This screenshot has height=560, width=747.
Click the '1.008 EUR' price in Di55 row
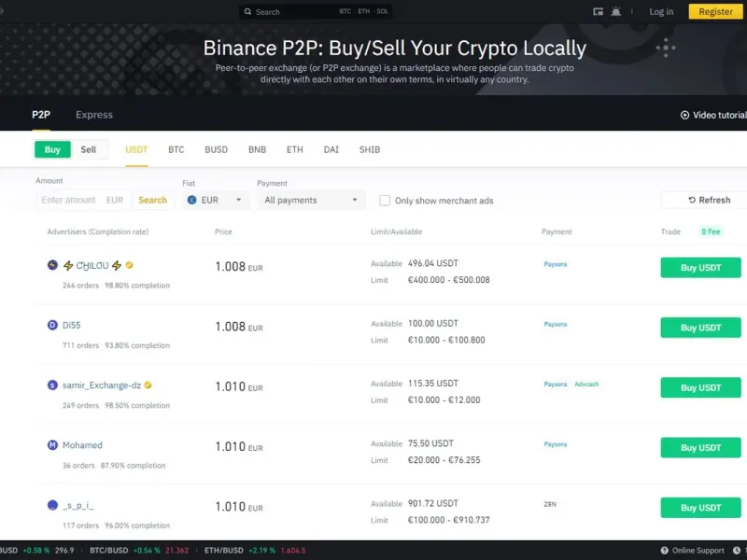(239, 327)
